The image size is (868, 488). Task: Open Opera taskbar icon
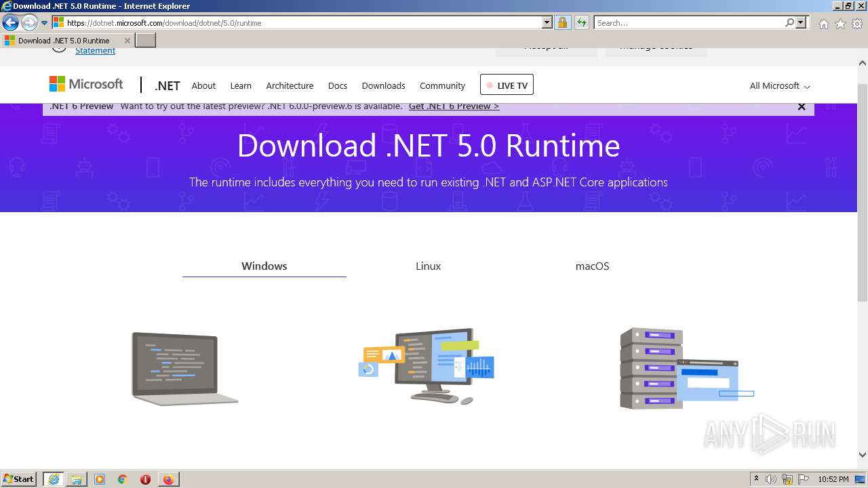[x=145, y=479]
